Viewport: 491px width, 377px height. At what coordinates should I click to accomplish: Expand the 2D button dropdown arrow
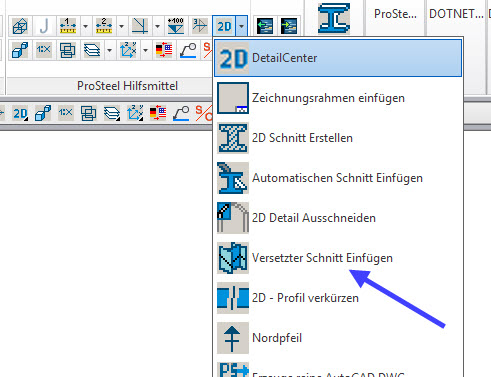pyautogui.click(x=241, y=26)
